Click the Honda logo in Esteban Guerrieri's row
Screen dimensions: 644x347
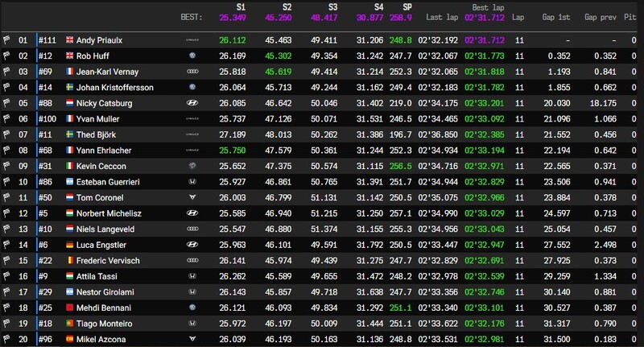pyautogui.click(x=192, y=182)
